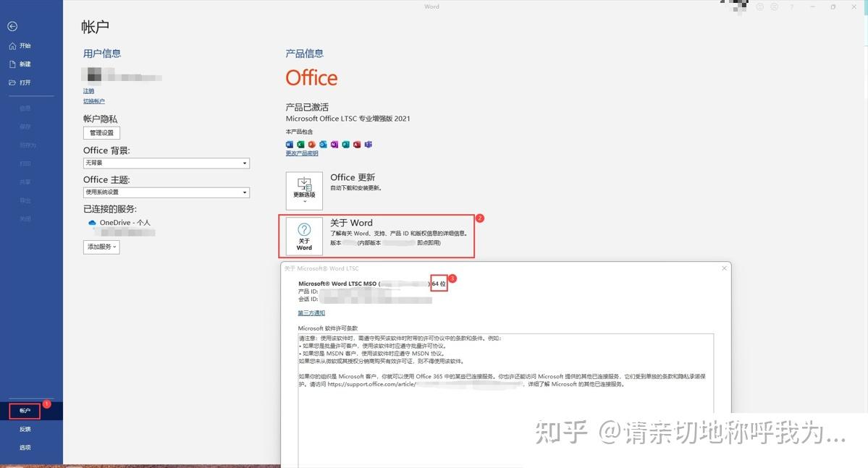The height and width of the screenshot is (468, 868).
Task: Click the "Microsoft 软件许可条款" label
Action: [328, 328]
